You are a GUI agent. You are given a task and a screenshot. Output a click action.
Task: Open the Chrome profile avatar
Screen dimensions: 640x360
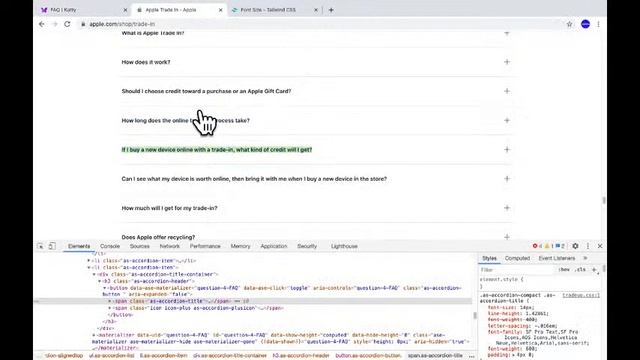585,24
